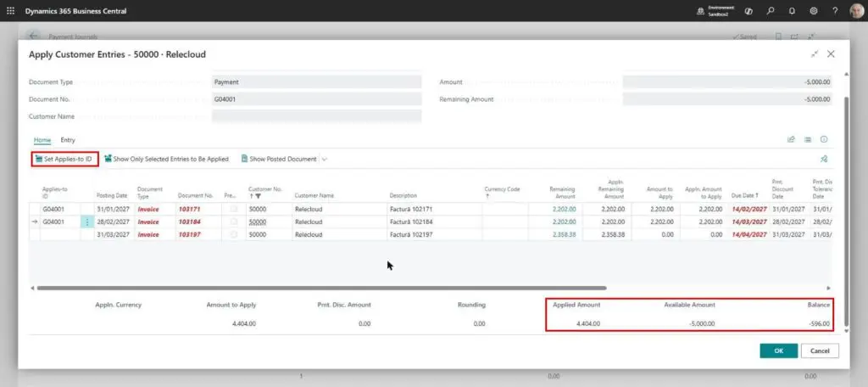Click Show Only Selected Entries to Be Applied
This screenshot has height=387, width=868.
(166, 159)
